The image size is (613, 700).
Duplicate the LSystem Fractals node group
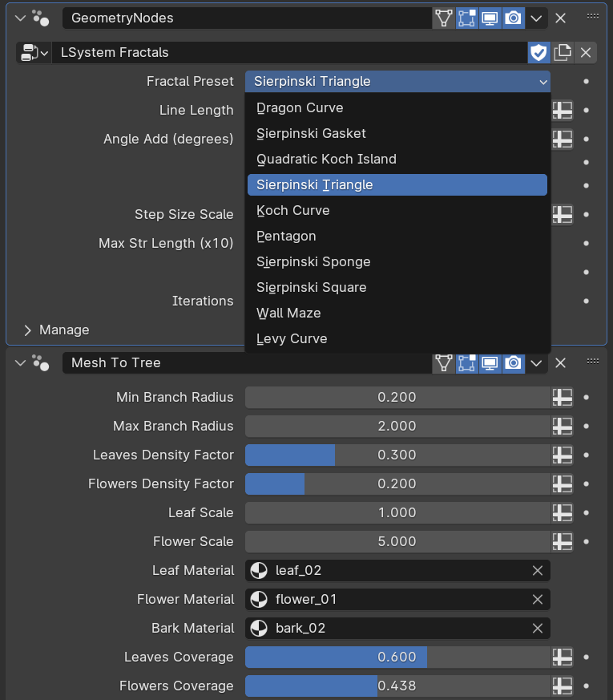click(563, 53)
